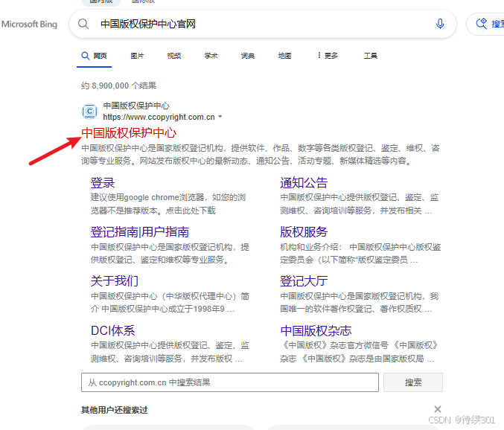This screenshot has width=504, height=430.
Task: Open the 词典 tab
Action: 248,56
